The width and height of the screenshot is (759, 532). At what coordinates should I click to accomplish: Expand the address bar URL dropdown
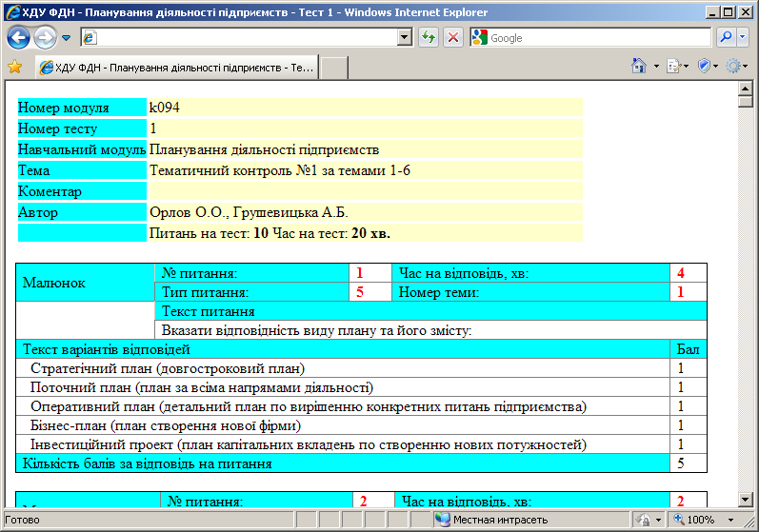405,38
